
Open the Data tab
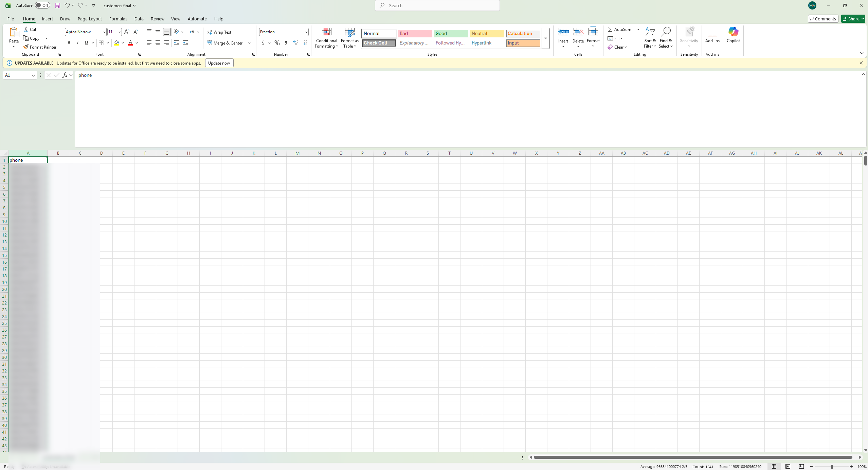[x=139, y=19]
